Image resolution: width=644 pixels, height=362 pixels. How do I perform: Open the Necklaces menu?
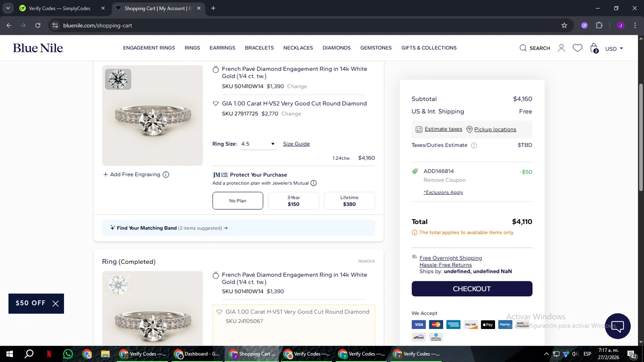coord(298,48)
